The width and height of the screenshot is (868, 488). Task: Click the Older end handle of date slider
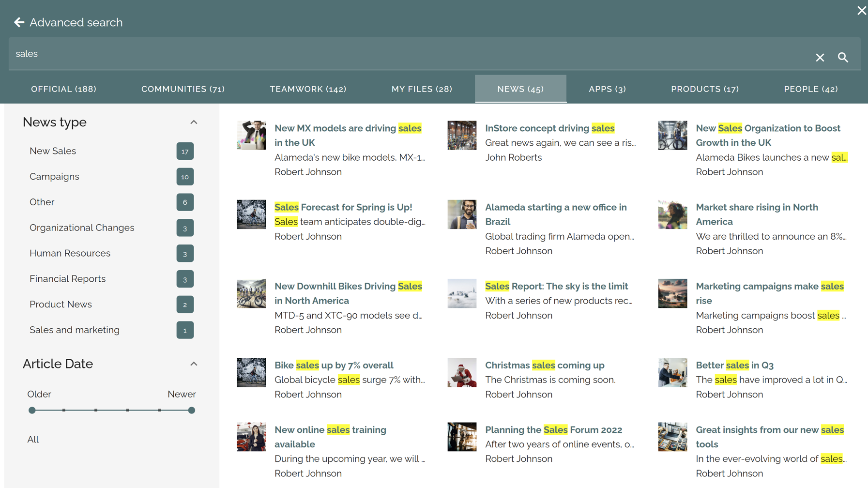tap(32, 410)
